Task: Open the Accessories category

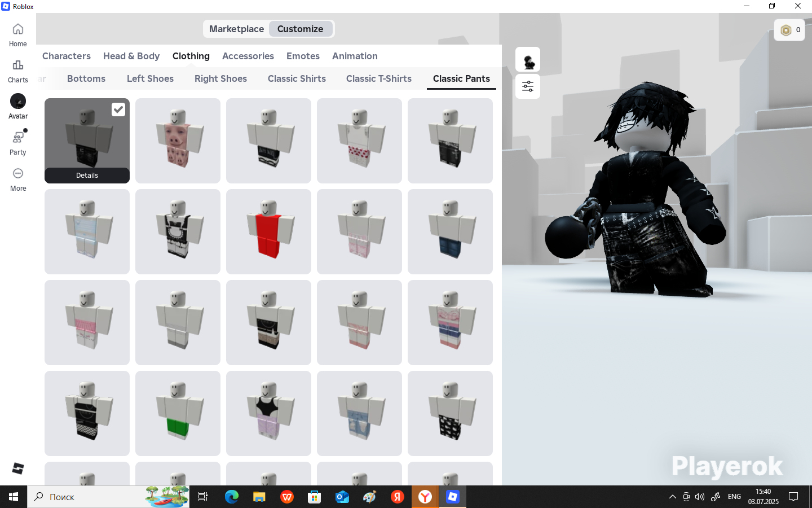Action: 248,56
